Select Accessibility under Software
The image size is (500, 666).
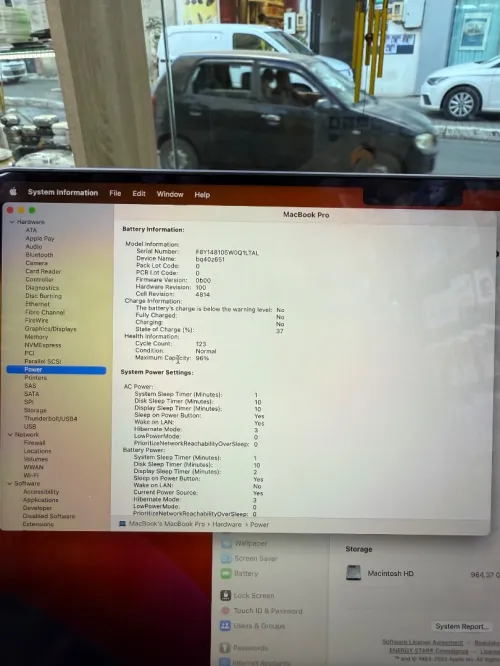[41, 491]
